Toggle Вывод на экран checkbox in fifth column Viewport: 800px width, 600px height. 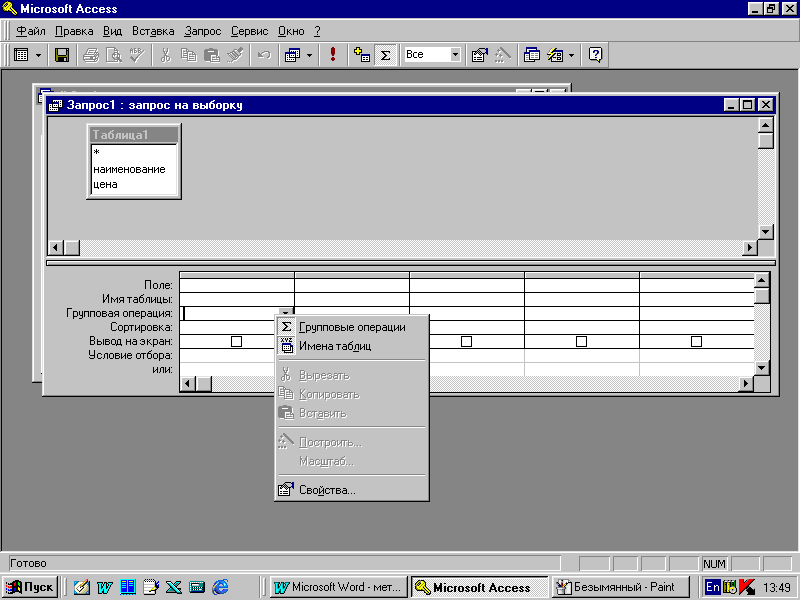pos(696,341)
